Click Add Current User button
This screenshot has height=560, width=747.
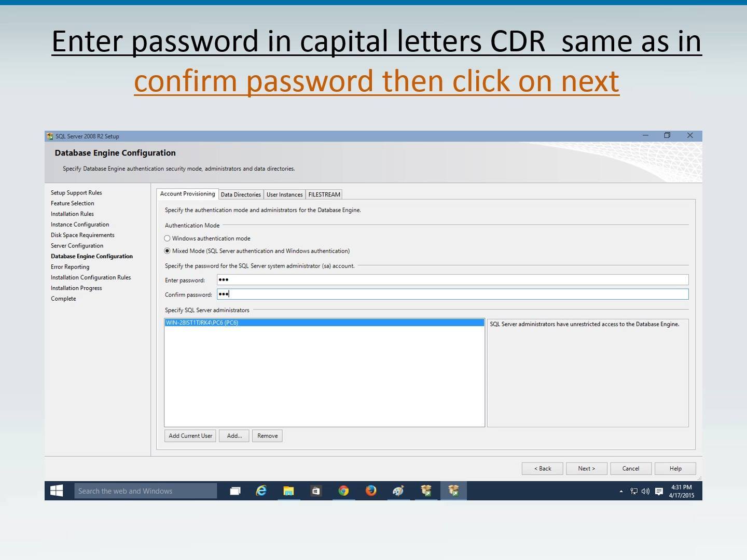point(190,436)
